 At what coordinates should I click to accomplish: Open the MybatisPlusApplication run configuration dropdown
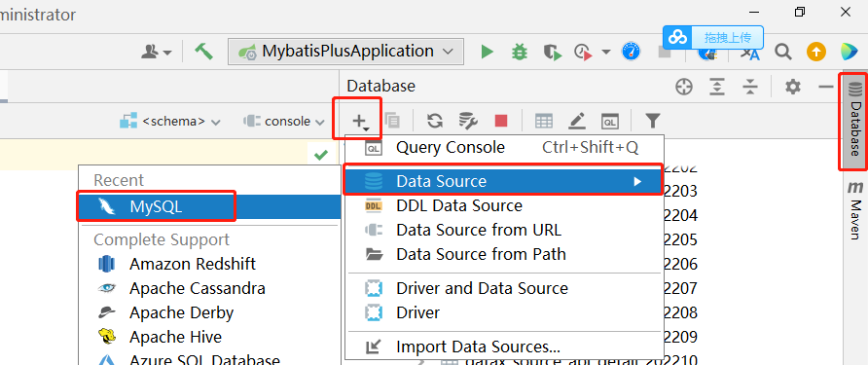[346, 52]
